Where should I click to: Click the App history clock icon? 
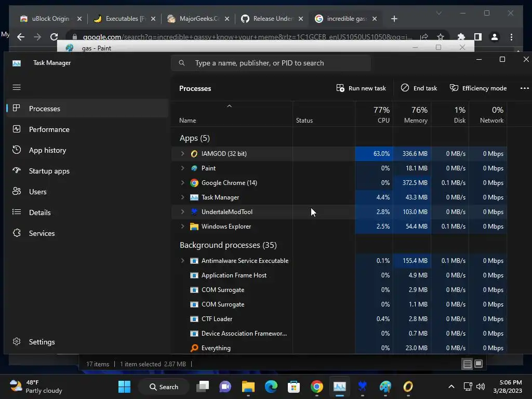16,150
